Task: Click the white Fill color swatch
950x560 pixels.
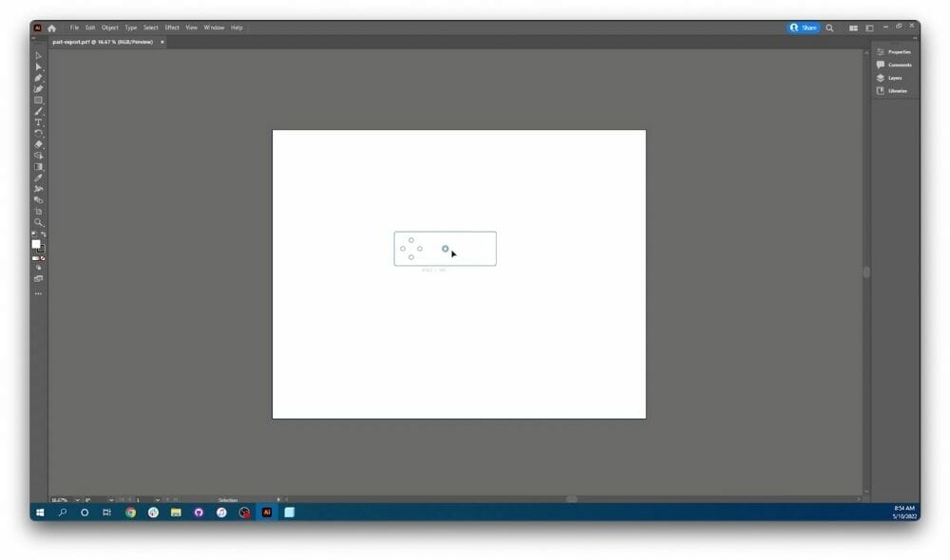Action: click(x=36, y=244)
